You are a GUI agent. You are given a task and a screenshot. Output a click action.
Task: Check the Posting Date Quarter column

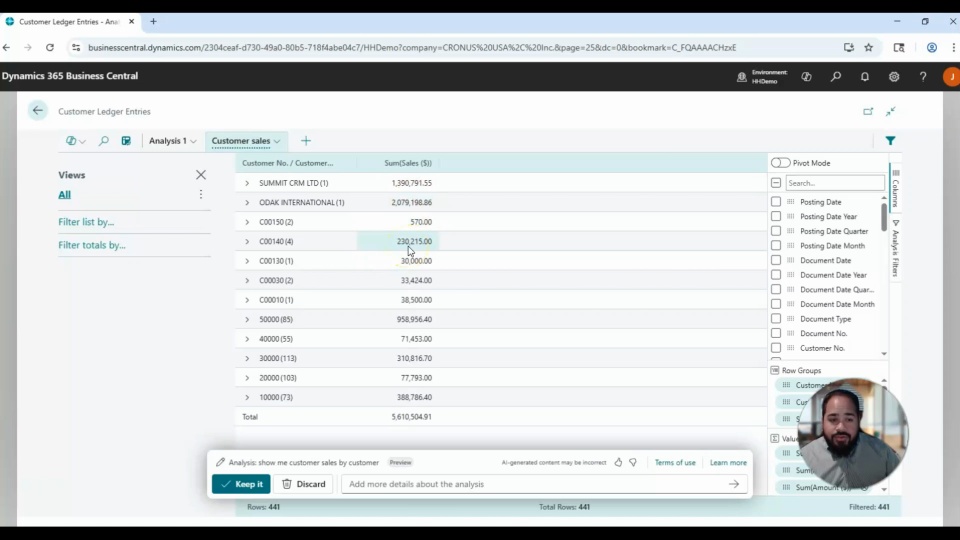(x=776, y=231)
